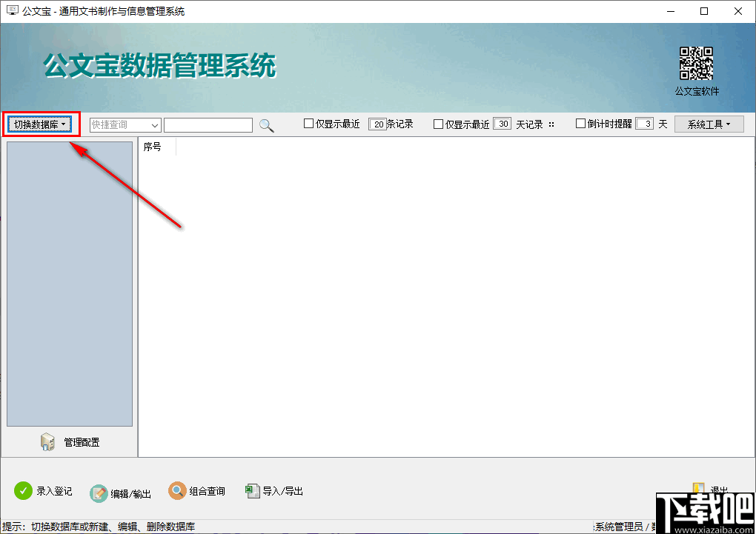Screen dimensions: 756x534
Task: Open 导入/导出 using its Excel icon
Action: click(x=253, y=490)
